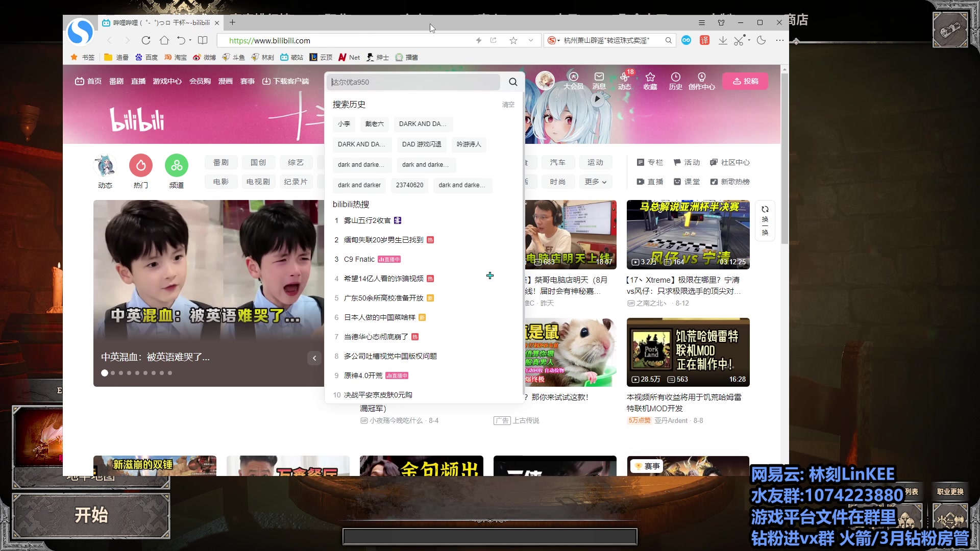Expand undo arrow dropdown caret
980x551 pixels.
tap(190, 40)
